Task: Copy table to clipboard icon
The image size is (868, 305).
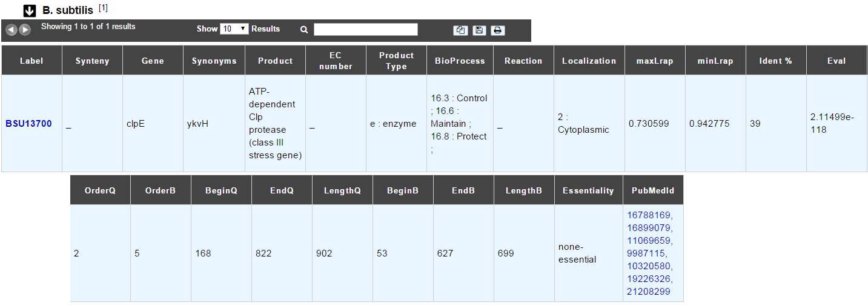Action: (x=460, y=30)
